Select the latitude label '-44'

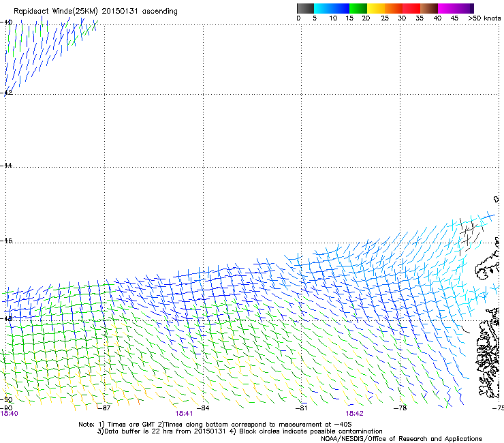click(6, 166)
